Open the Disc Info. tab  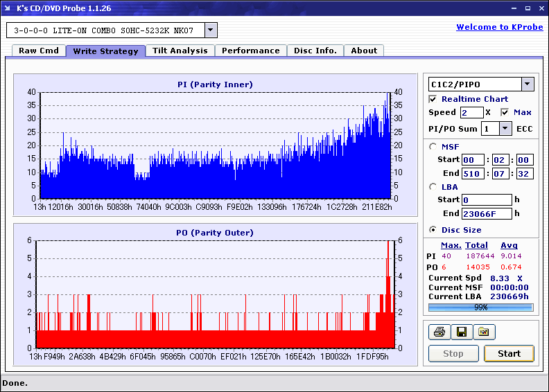315,51
